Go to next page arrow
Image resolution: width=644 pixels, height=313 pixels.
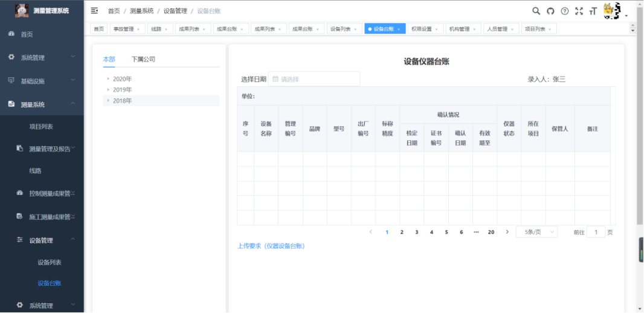click(507, 232)
